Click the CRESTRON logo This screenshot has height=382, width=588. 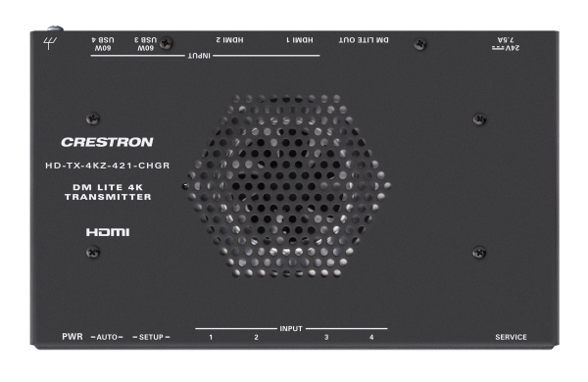[x=107, y=142]
